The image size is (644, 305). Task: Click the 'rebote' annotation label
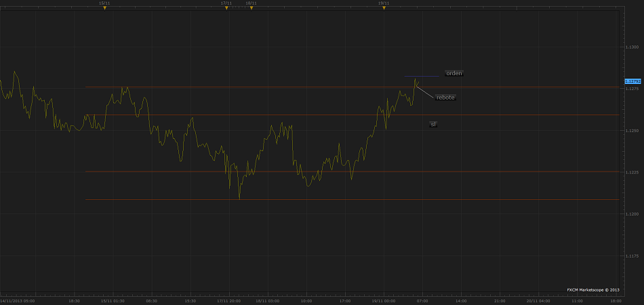click(x=445, y=98)
